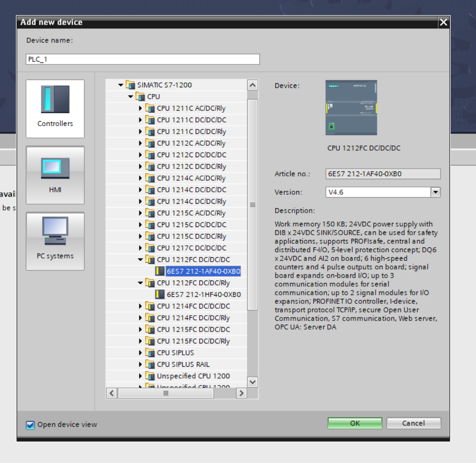Click the CPU 1212FC device preview image

[351, 108]
